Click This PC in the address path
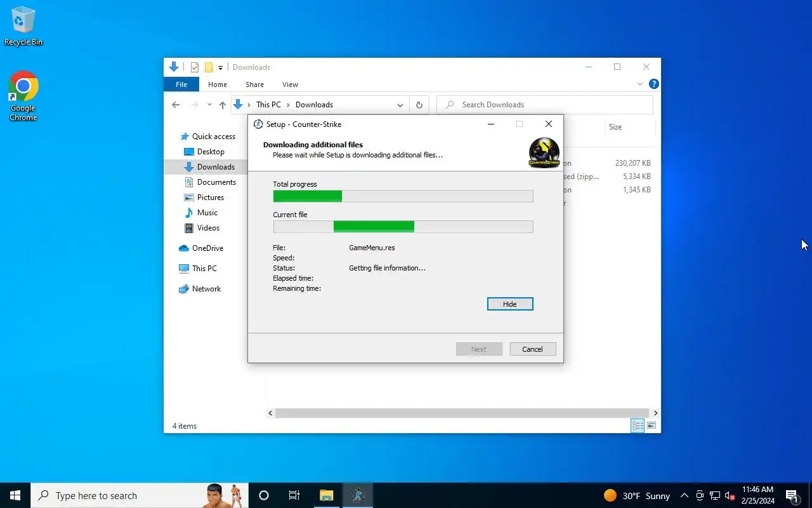The height and width of the screenshot is (508, 812). pos(268,105)
